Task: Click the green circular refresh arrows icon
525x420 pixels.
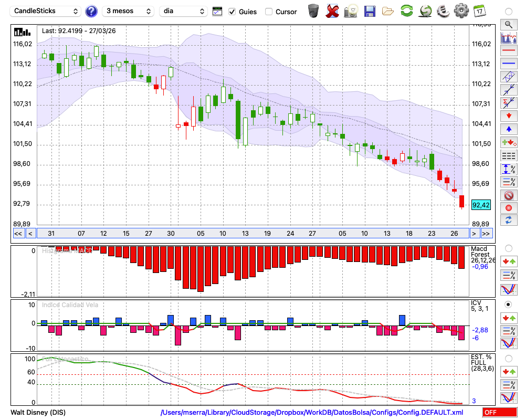Action: click(406, 11)
